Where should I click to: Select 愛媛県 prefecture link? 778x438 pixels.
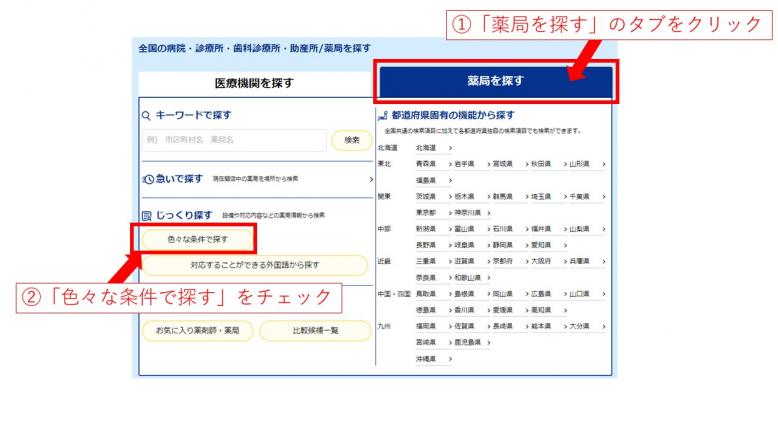511,310
